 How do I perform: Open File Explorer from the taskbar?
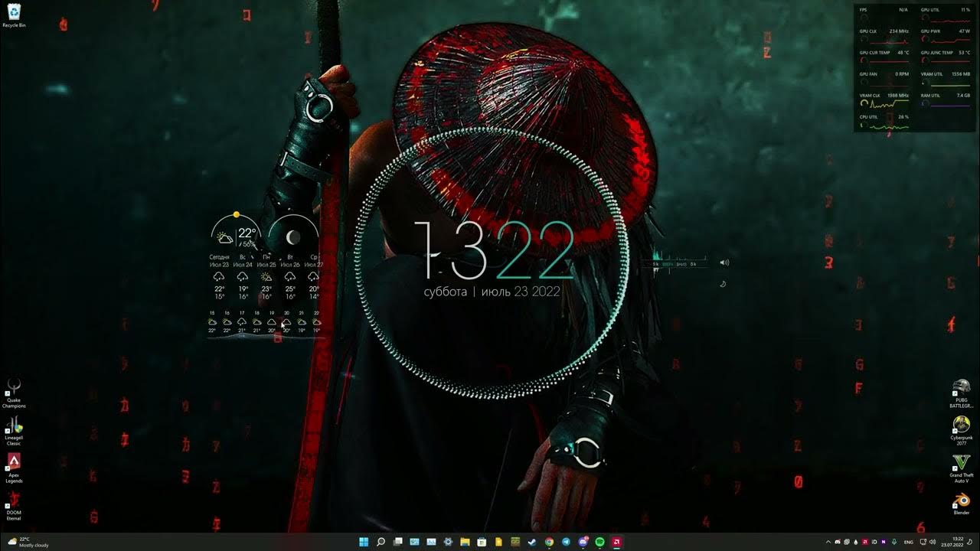[465, 542]
